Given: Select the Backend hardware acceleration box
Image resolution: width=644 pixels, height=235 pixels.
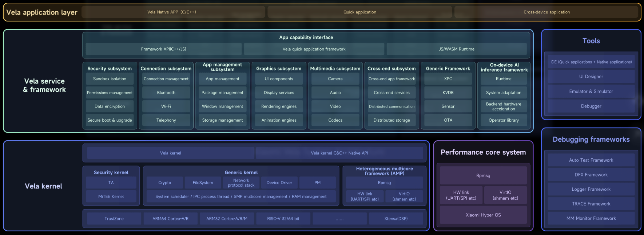Looking at the screenshot, I should click(x=504, y=106).
